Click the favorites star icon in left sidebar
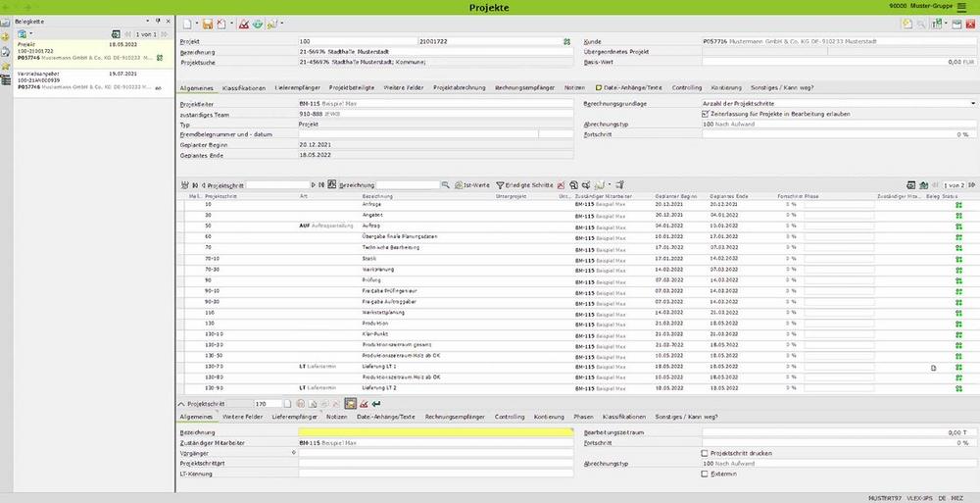The height and width of the screenshot is (503, 980). [x=6, y=66]
